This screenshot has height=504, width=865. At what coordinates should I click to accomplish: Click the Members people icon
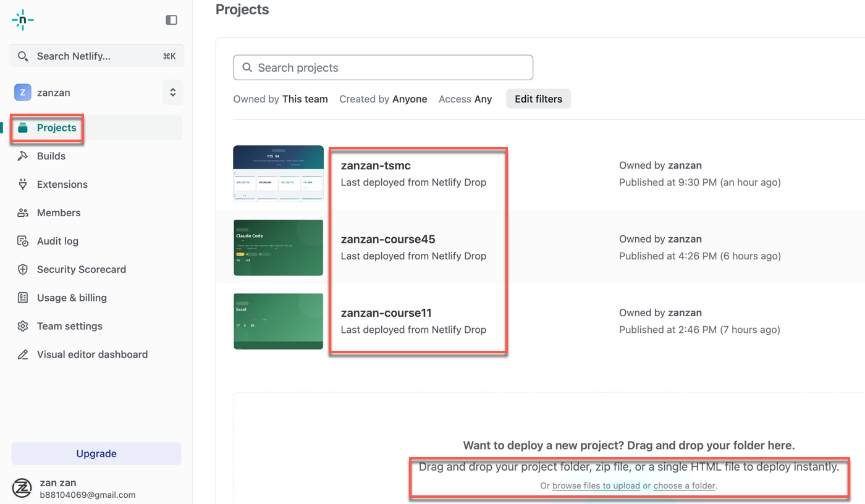[x=23, y=213]
